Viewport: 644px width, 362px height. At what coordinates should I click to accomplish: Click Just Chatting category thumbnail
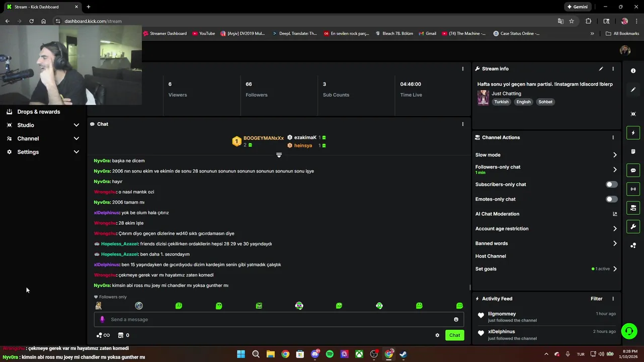tap(483, 98)
